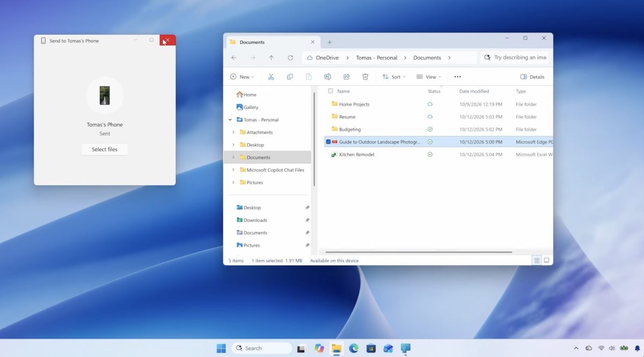
Task: Sort by the Name column header
Action: [343, 91]
